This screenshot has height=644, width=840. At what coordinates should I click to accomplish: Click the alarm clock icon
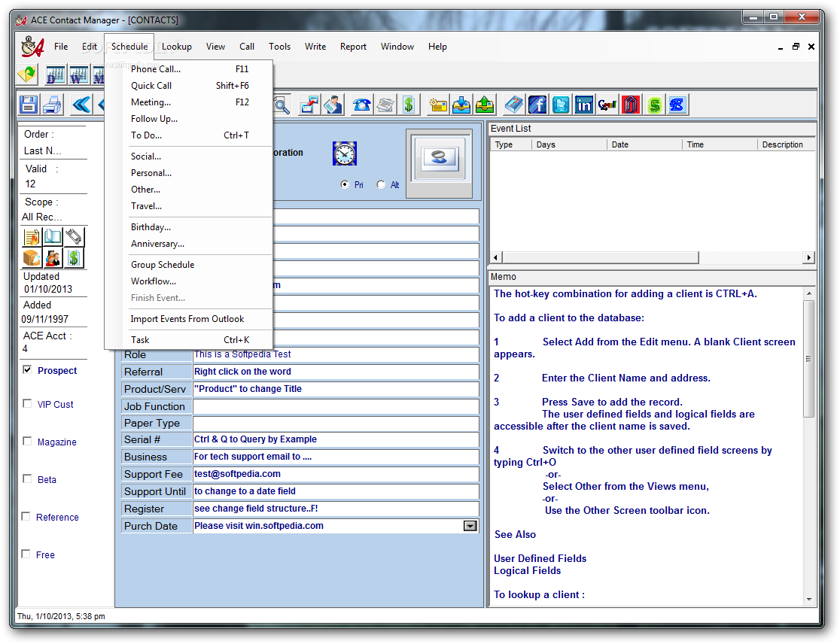pyautogui.click(x=345, y=153)
